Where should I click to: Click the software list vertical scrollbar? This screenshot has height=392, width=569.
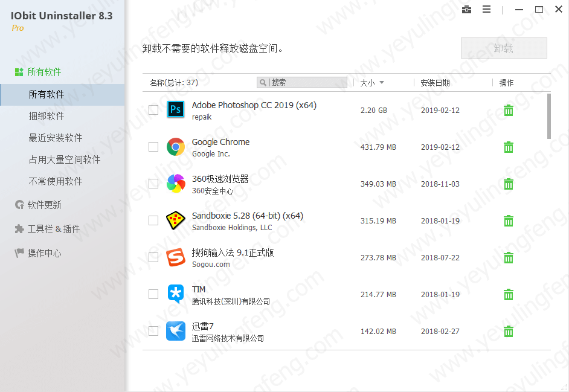click(x=548, y=116)
